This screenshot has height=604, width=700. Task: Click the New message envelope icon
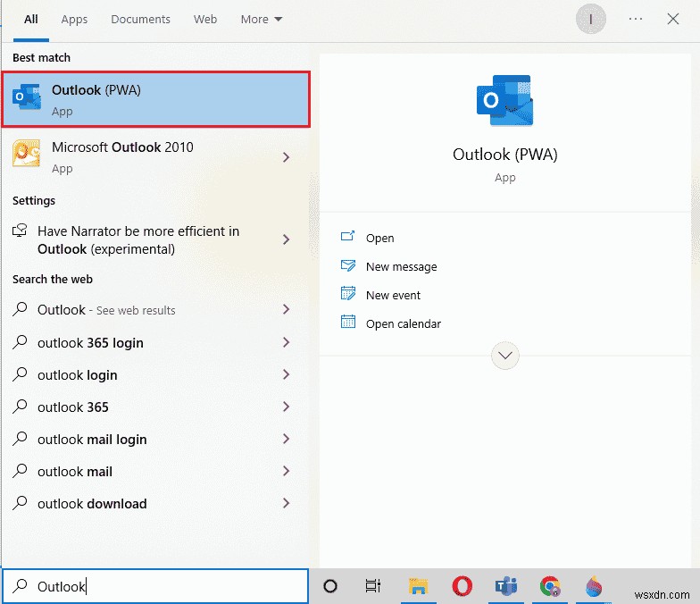[x=348, y=265]
